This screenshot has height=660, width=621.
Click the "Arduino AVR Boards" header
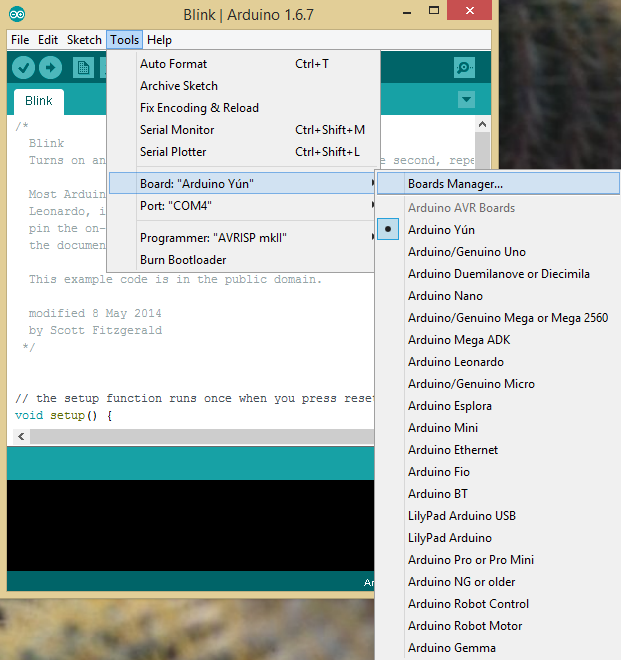coord(461,208)
